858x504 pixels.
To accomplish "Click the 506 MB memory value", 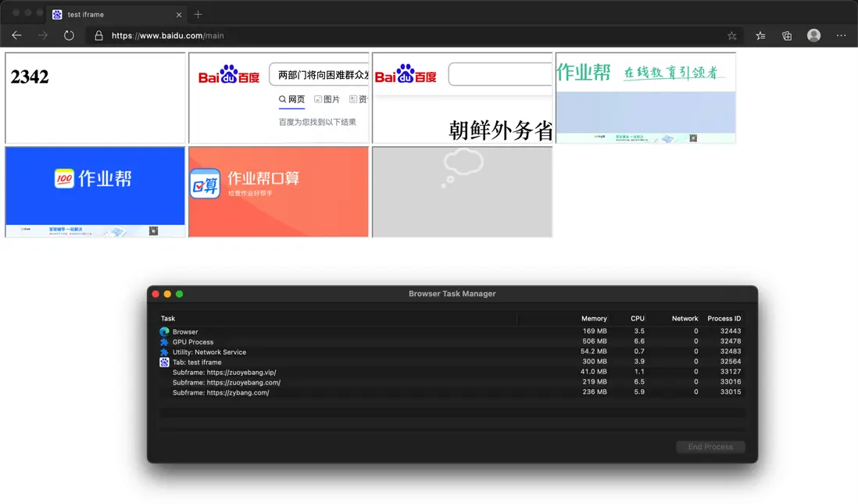I will click(x=594, y=341).
